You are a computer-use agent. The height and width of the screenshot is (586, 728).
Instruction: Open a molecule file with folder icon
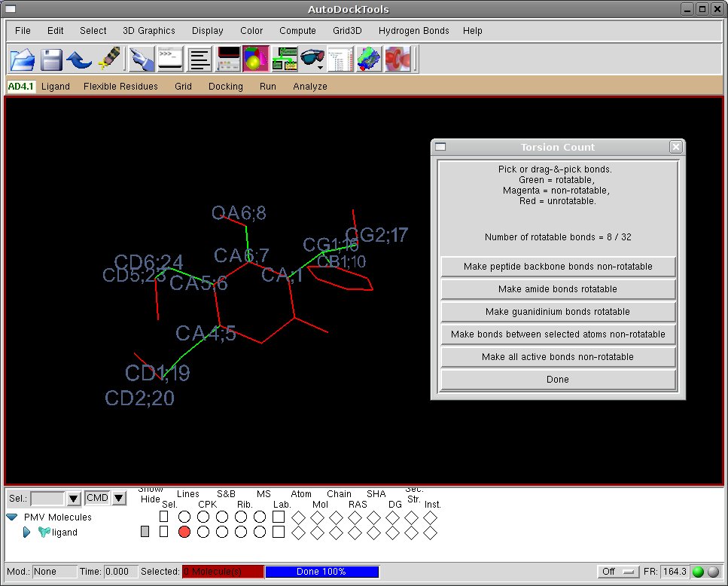[23, 60]
